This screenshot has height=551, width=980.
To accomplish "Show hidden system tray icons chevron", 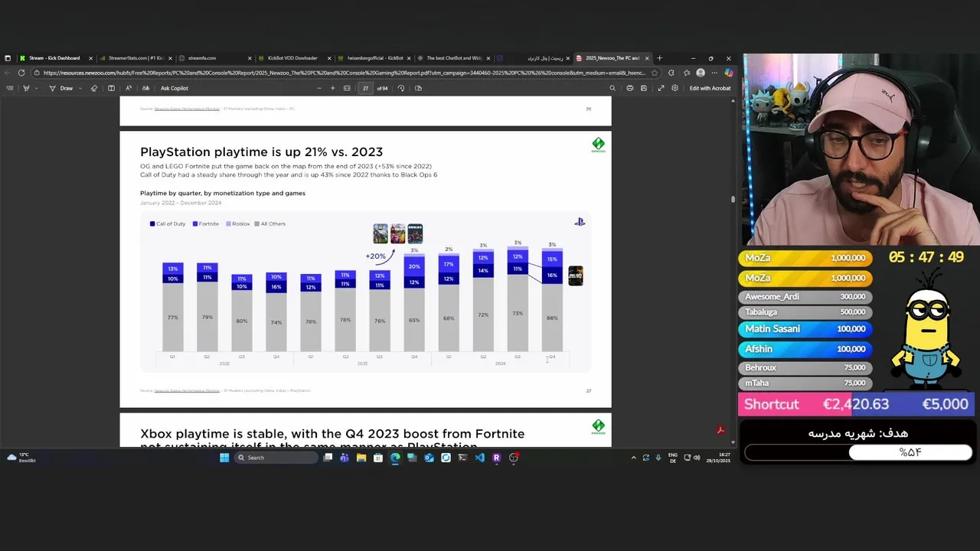I will click(x=633, y=458).
